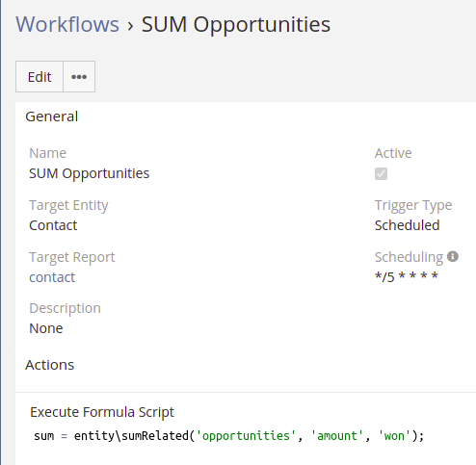The image size is (476, 465).
Task: Click the Target Entity field label
Action: [68, 205]
